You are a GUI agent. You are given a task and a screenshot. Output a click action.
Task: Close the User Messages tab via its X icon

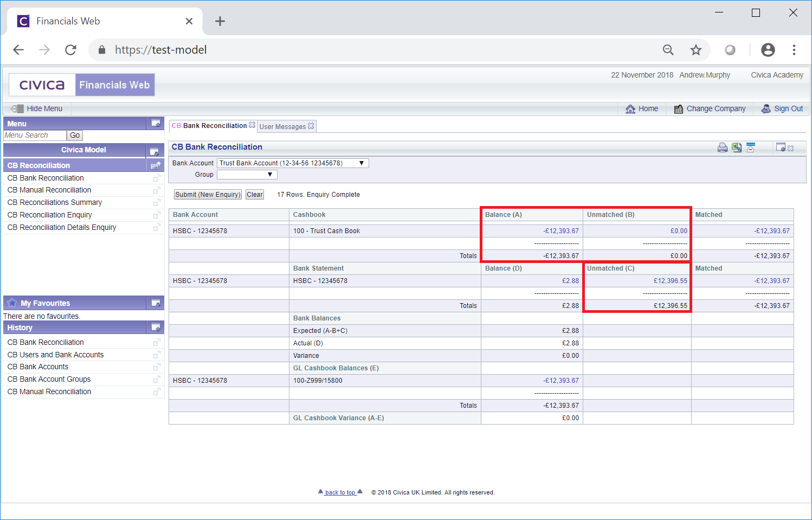pos(311,126)
